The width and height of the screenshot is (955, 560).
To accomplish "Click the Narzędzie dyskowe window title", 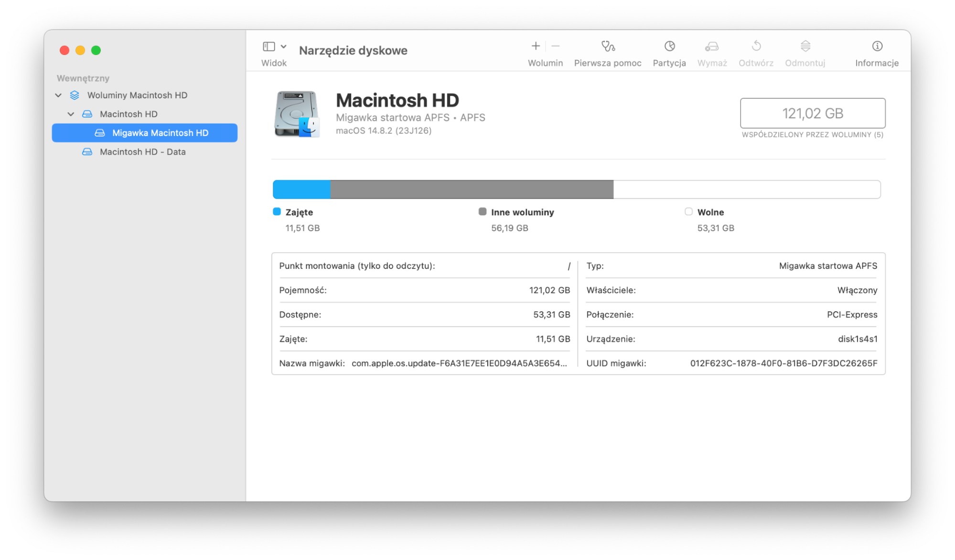I will tap(353, 50).
